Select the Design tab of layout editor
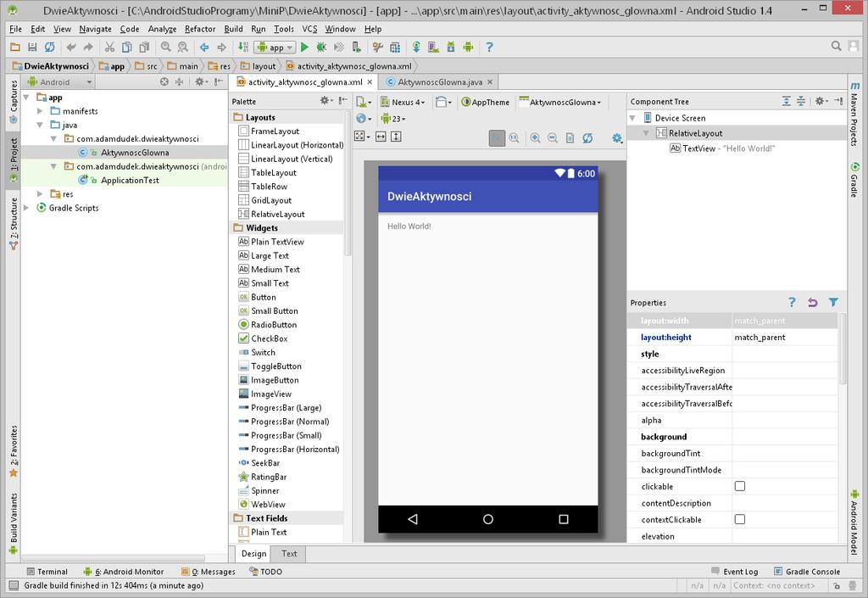This screenshot has height=598, width=868. (253, 553)
